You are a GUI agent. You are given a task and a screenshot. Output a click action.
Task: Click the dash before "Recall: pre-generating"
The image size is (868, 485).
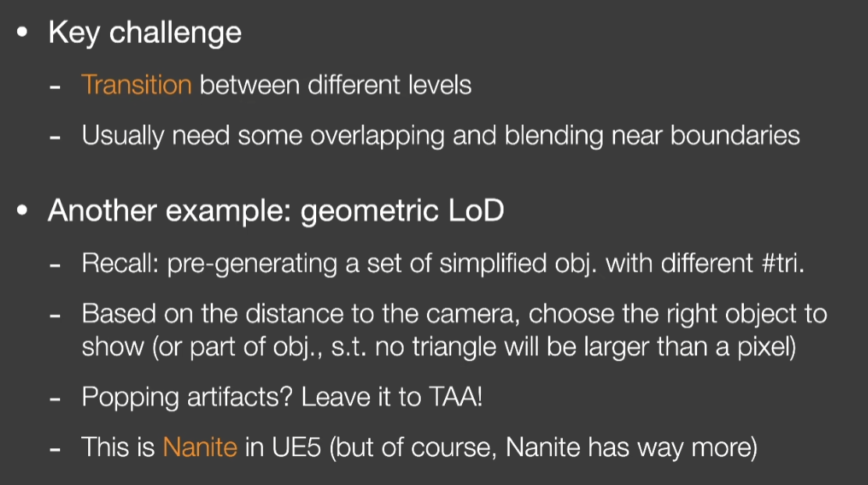click(55, 266)
